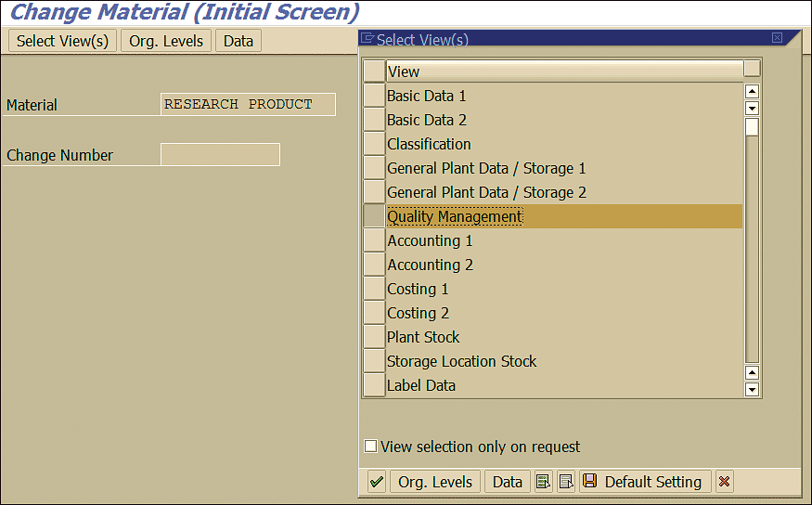Click the Select View(s) toolbar button
812x505 pixels.
(63, 41)
